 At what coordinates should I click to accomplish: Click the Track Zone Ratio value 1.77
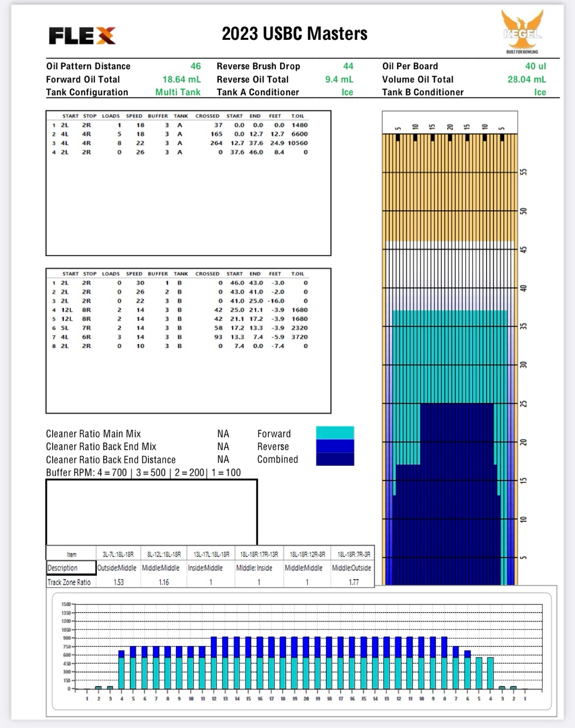pyautogui.click(x=354, y=582)
